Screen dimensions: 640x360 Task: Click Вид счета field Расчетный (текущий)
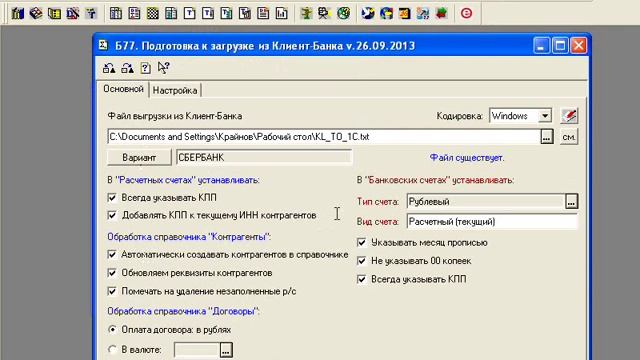[x=492, y=222]
